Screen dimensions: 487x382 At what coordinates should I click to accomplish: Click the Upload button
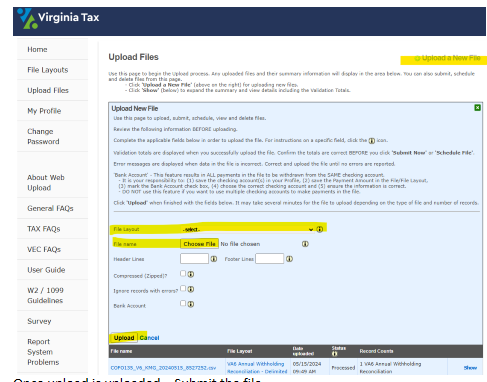pos(124,338)
